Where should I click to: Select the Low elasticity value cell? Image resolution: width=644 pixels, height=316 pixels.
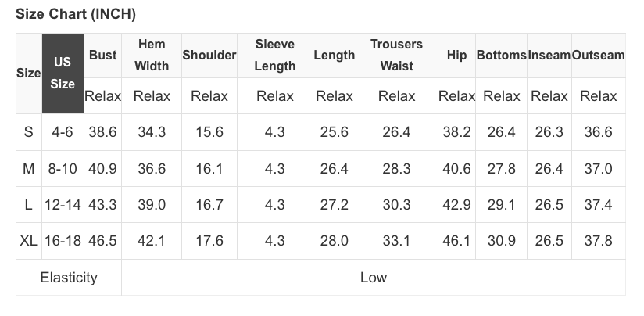click(373, 278)
